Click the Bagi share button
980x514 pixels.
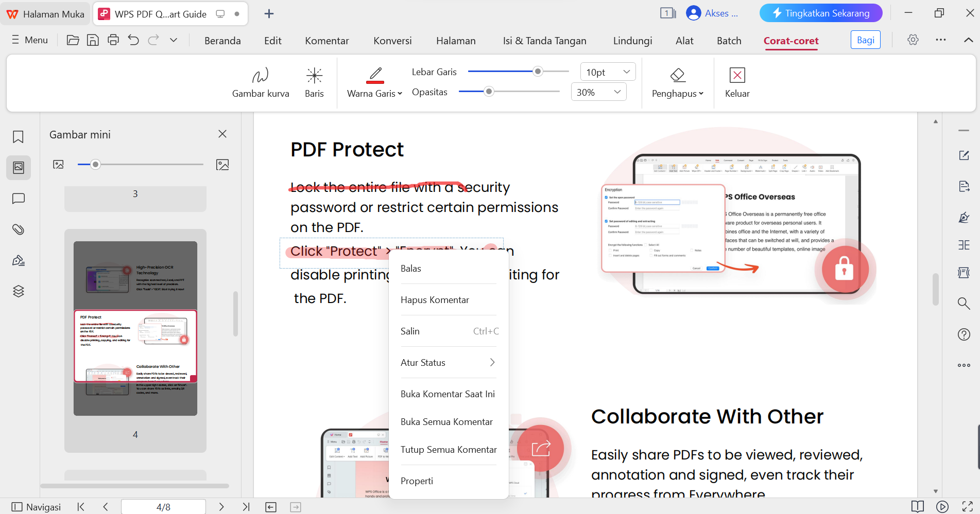[865, 40]
